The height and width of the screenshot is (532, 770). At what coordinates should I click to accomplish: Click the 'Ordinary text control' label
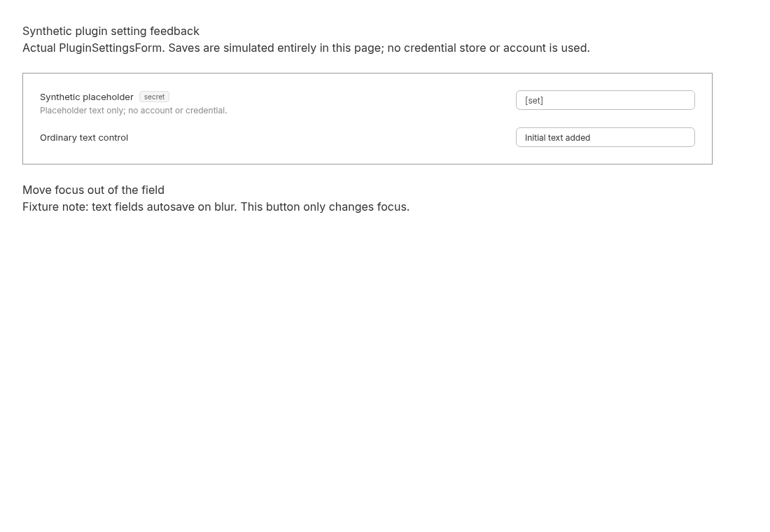coord(84,138)
